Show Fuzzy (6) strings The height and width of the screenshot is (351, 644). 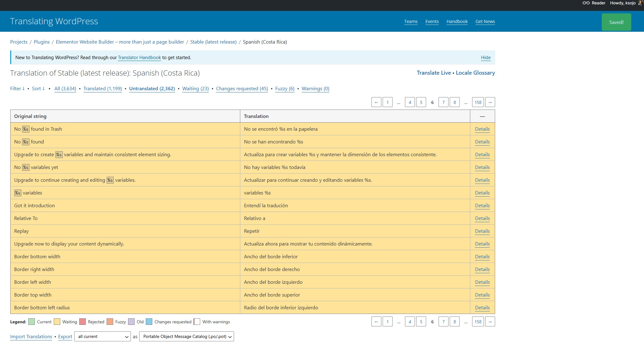point(285,89)
